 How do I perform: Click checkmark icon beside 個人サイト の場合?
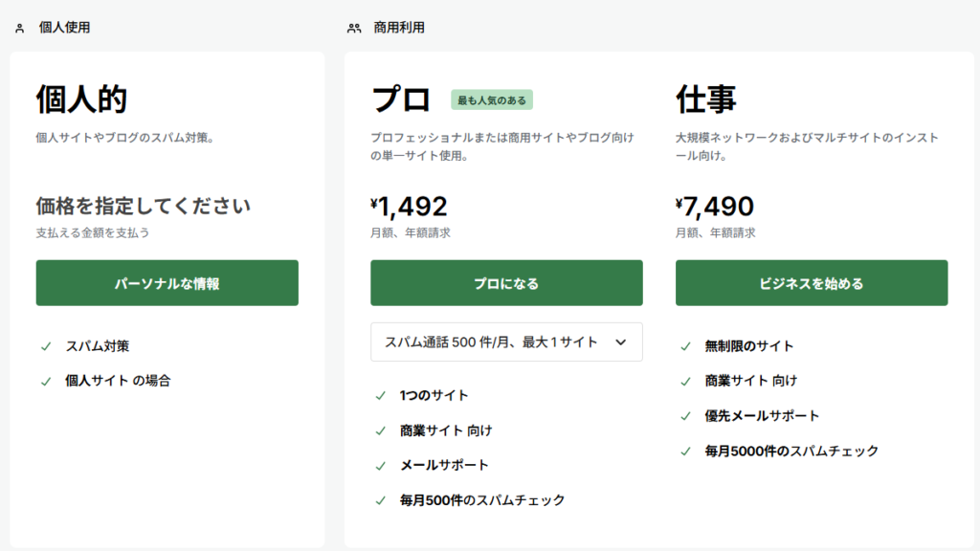point(46,381)
